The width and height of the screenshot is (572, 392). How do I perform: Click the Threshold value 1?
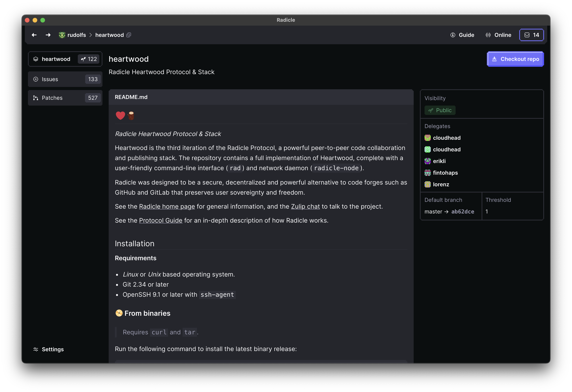[487, 212]
